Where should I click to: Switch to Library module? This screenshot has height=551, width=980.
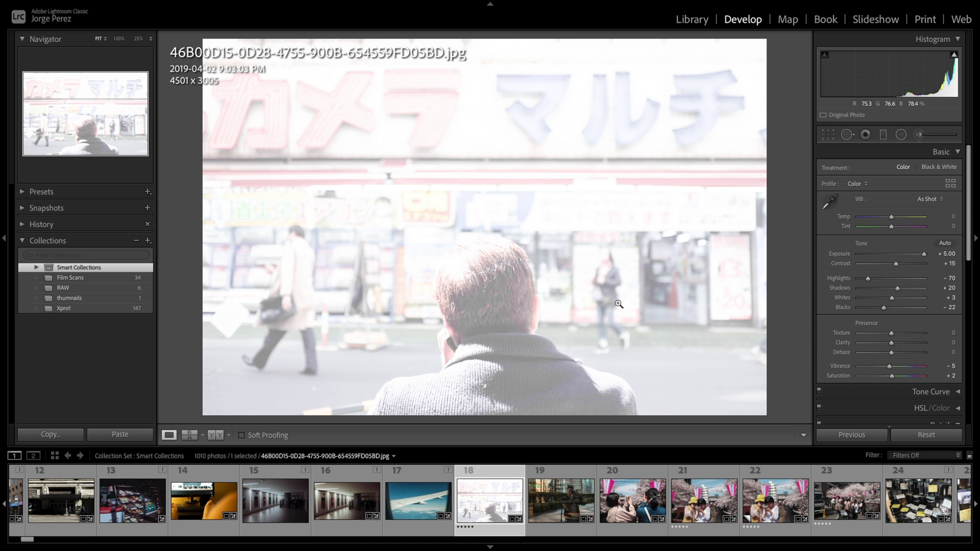692,19
